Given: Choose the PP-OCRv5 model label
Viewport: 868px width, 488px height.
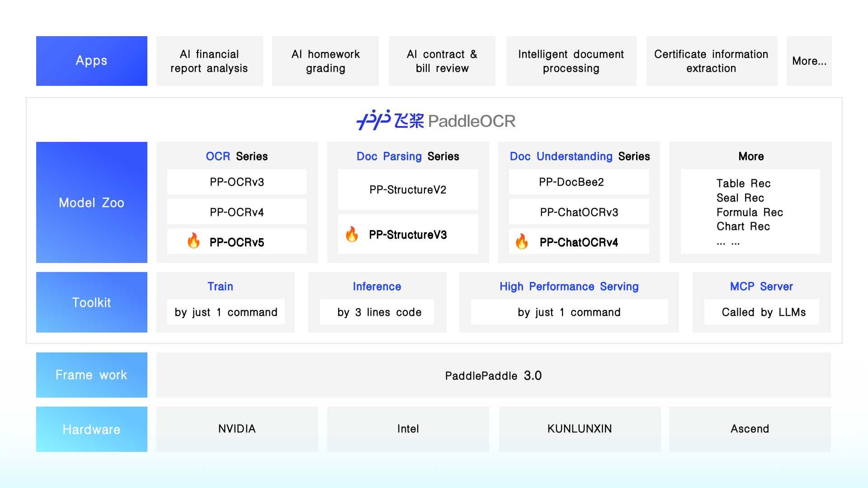Looking at the screenshot, I should tap(237, 242).
